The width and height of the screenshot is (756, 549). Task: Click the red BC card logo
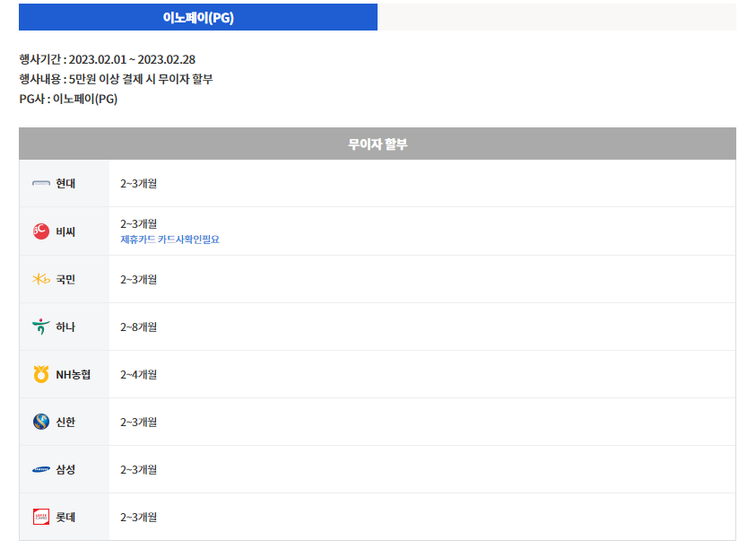coord(41,231)
